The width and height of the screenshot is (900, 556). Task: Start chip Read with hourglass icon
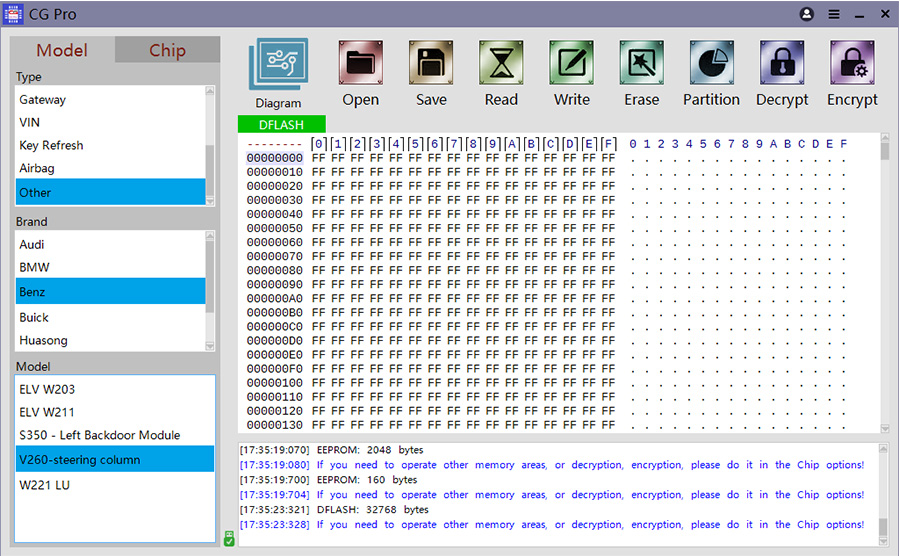[501, 64]
